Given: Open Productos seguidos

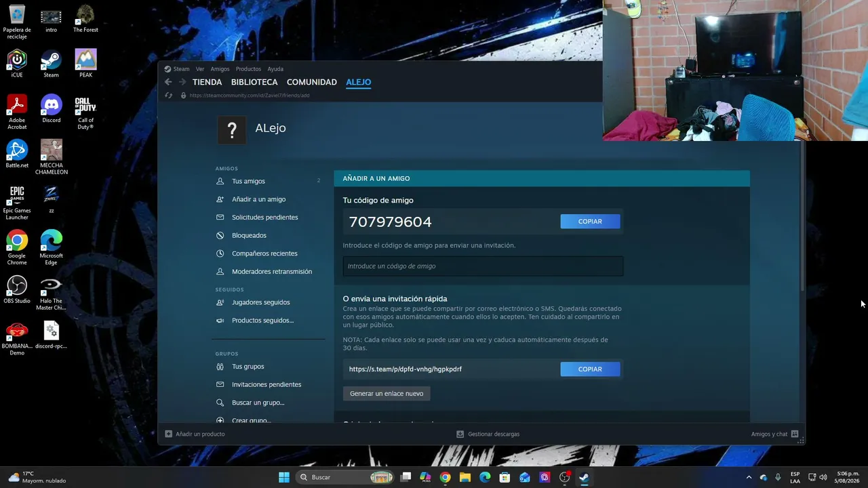Looking at the screenshot, I should 262,321.
